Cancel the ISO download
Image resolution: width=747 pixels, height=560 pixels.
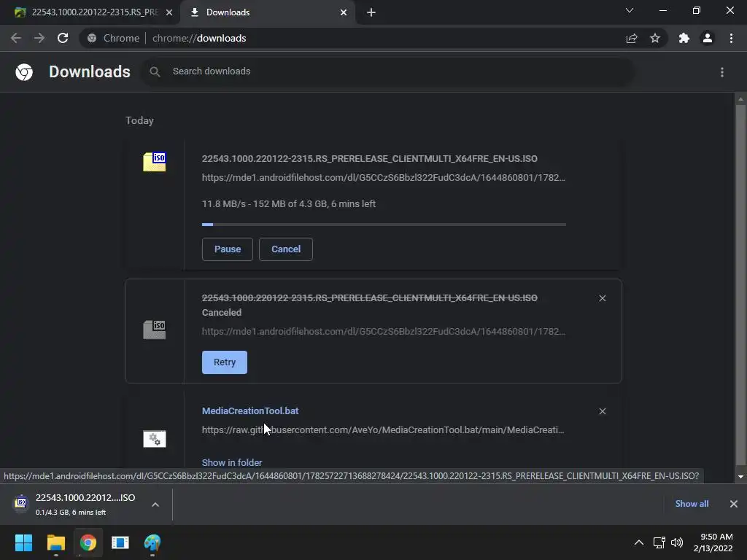coord(286,249)
